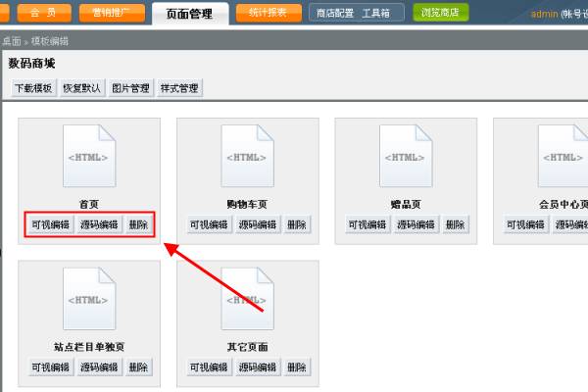Open 可视编辑 for 会员中心页
This screenshot has height=392, width=588.
(525, 224)
